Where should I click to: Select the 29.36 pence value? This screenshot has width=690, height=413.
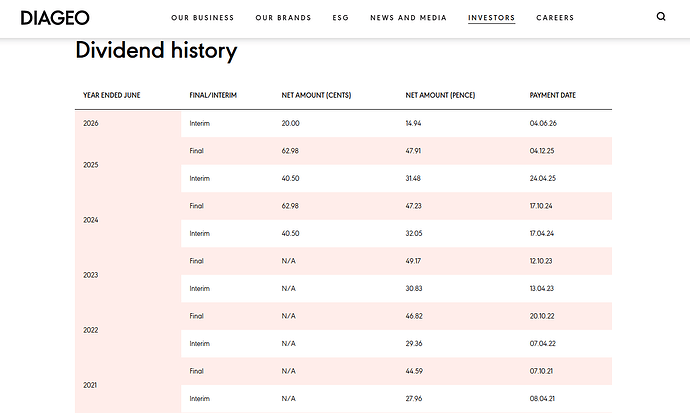[x=414, y=344]
